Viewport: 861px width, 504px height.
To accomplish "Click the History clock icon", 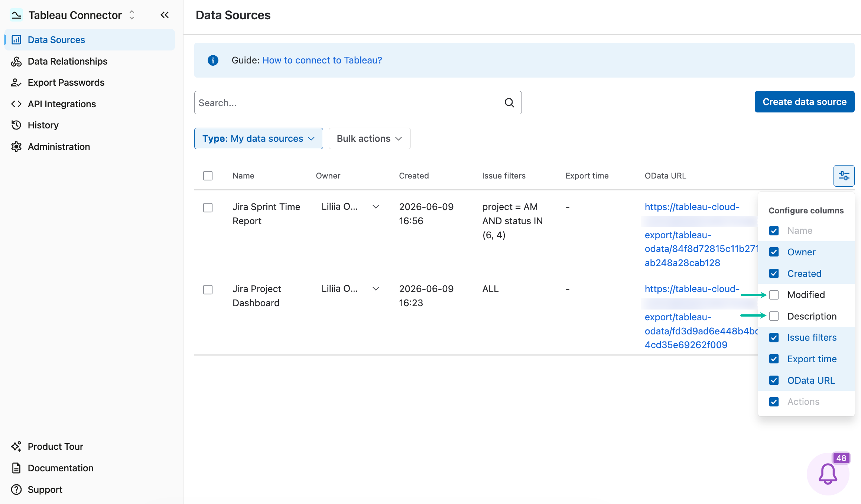I will (x=16, y=125).
